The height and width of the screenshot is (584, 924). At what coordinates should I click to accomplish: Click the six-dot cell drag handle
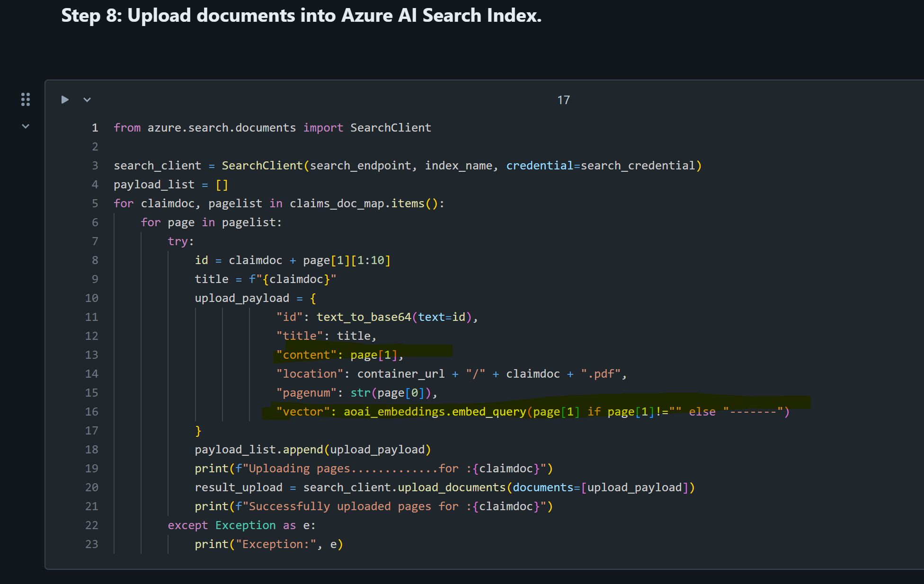(x=26, y=99)
